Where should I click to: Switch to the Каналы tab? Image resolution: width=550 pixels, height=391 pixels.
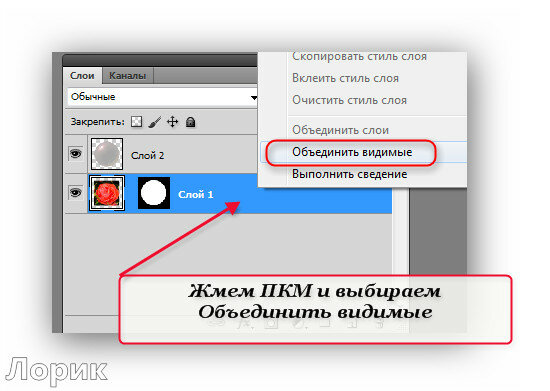tap(127, 76)
